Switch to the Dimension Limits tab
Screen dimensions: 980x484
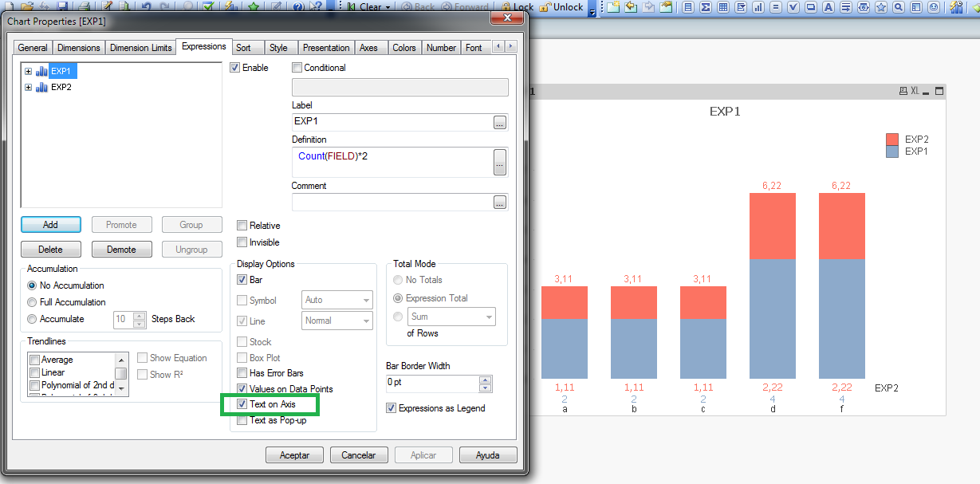(141, 48)
